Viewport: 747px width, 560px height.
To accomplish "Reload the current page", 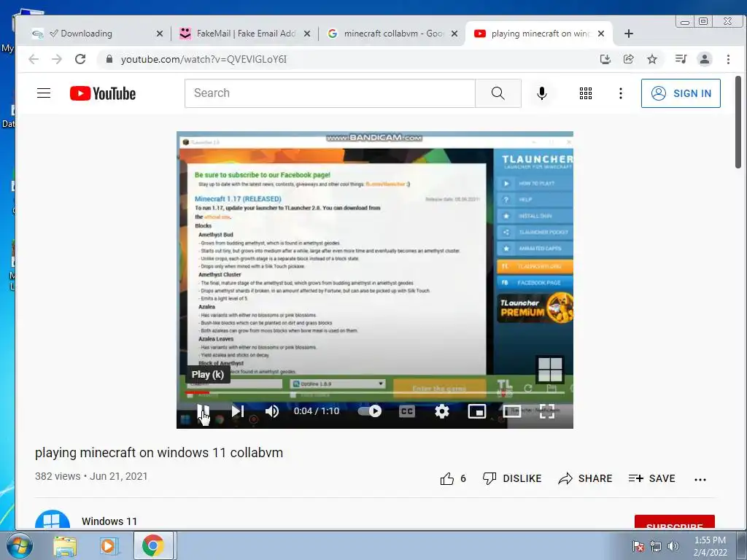I will point(80,59).
